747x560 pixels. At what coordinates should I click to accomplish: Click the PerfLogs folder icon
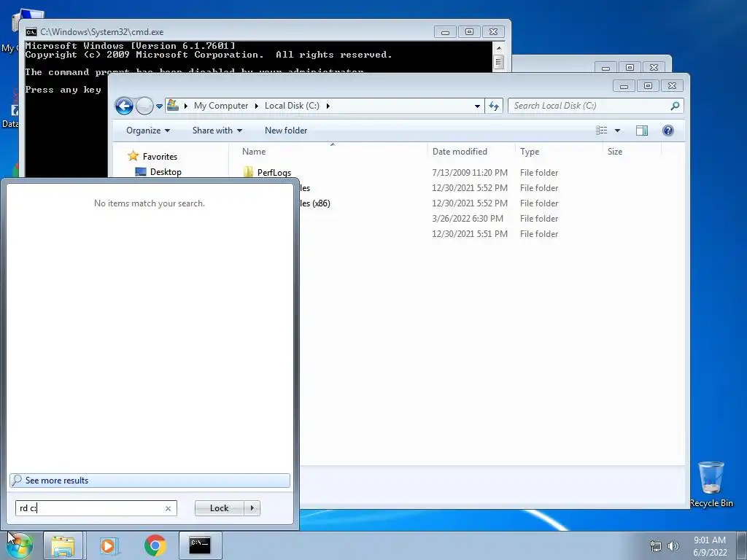pyautogui.click(x=248, y=172)
